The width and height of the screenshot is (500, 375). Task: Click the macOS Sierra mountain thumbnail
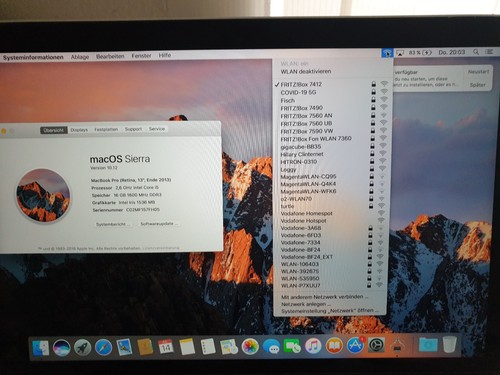coord(43,196)
